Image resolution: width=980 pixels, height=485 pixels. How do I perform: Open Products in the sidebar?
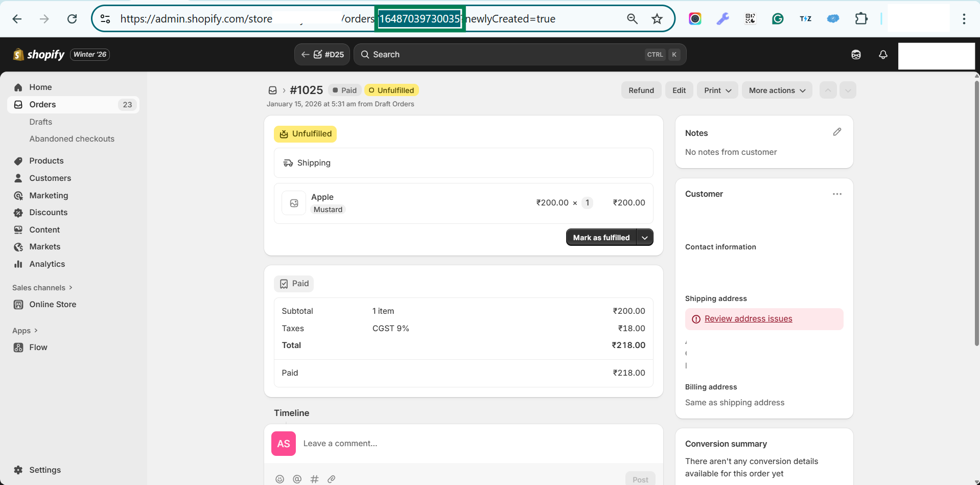pos(46,161)
